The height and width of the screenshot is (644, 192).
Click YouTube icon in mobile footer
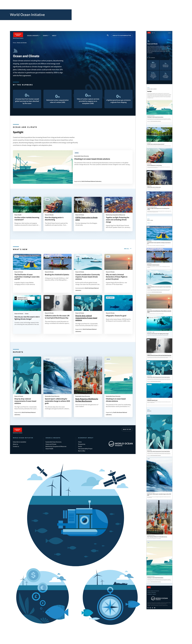[x=155, y=607]
